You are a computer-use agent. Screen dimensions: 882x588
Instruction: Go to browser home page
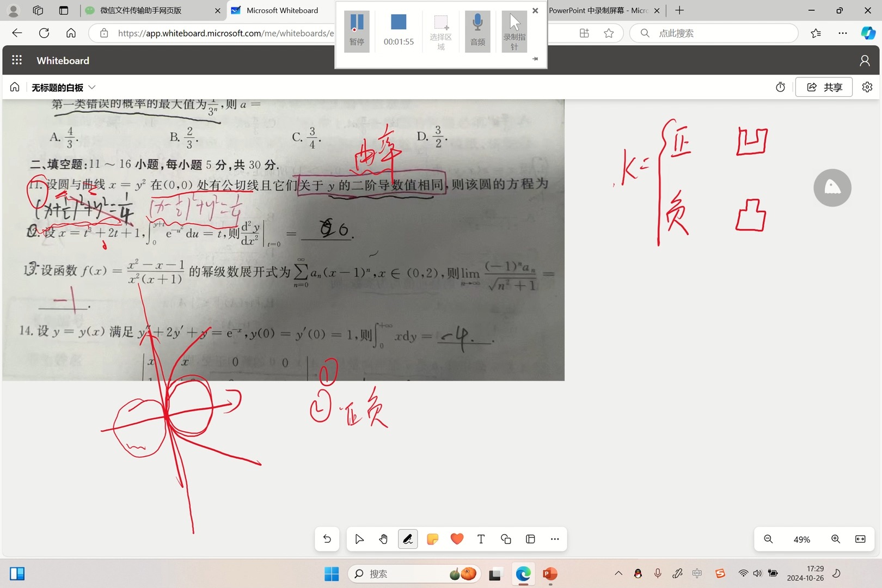tap(71, 33)
